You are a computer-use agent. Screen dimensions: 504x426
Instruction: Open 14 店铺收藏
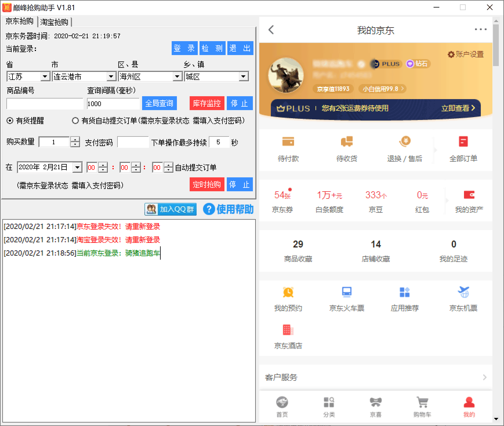(x=376, y=251)
